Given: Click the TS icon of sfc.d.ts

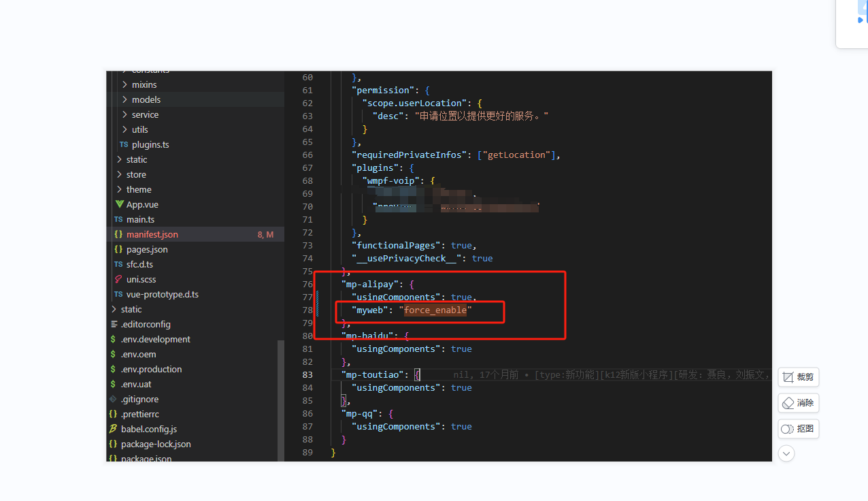Looking at the screenshot, I should pos(118,264).
